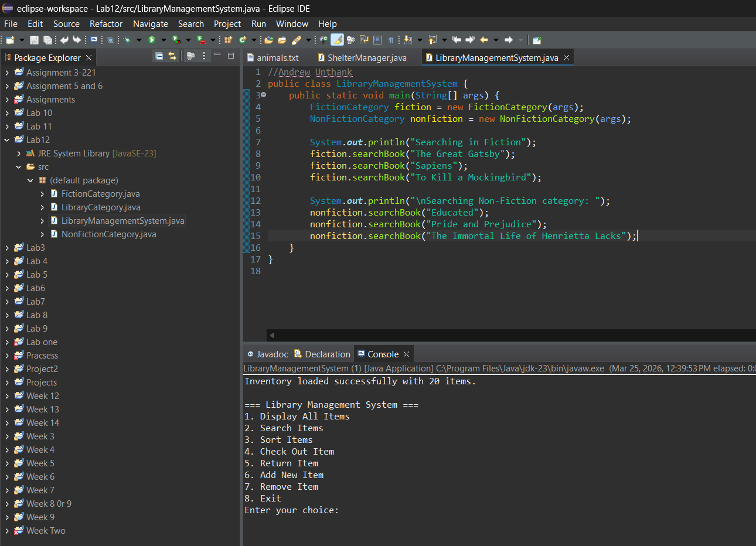The image size is (756, 546).
Task: Open the Package Explorer View Menu
Action: click(x=204, y=56)
